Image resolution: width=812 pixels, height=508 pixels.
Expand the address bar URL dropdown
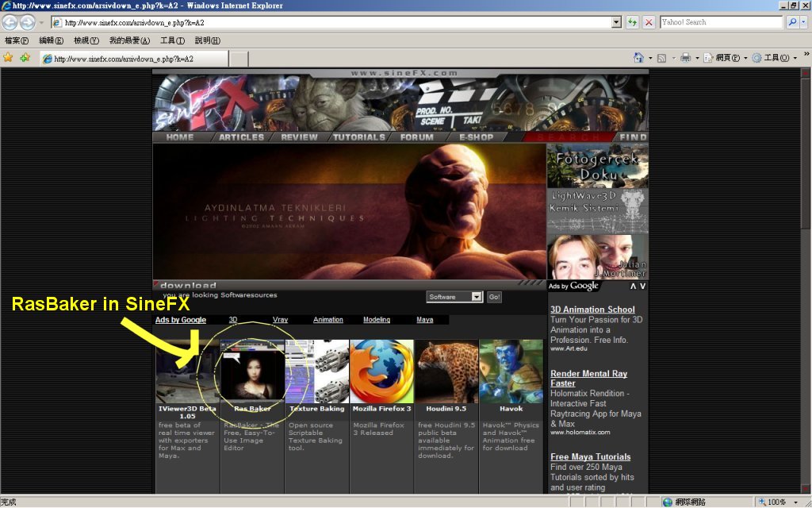coord(615,22)
